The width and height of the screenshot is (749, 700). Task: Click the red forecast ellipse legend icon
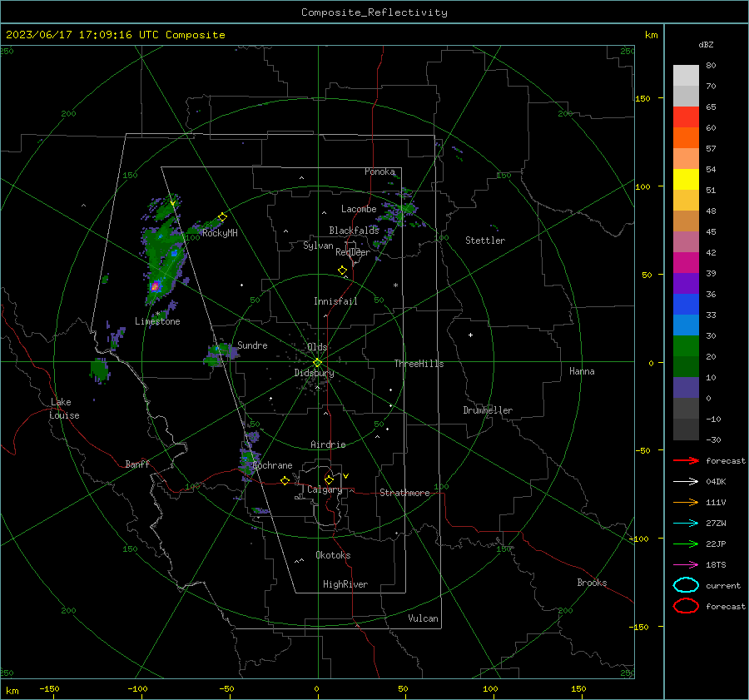tap(686, 606)
